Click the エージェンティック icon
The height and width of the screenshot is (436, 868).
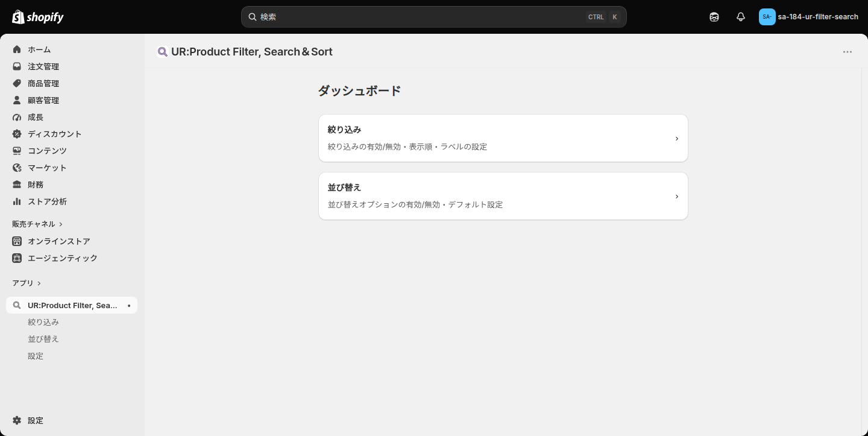(17, 258)
